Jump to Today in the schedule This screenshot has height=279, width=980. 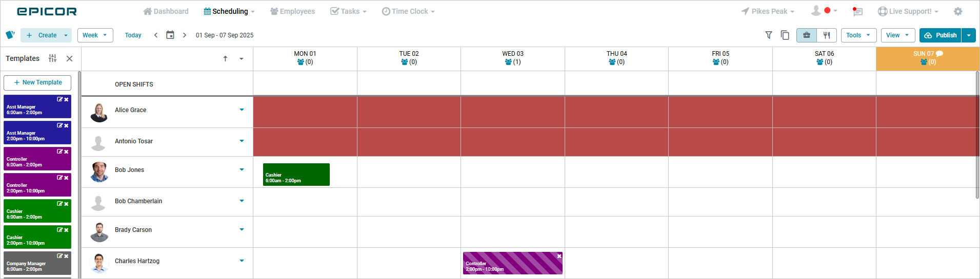tap(133, 35)
